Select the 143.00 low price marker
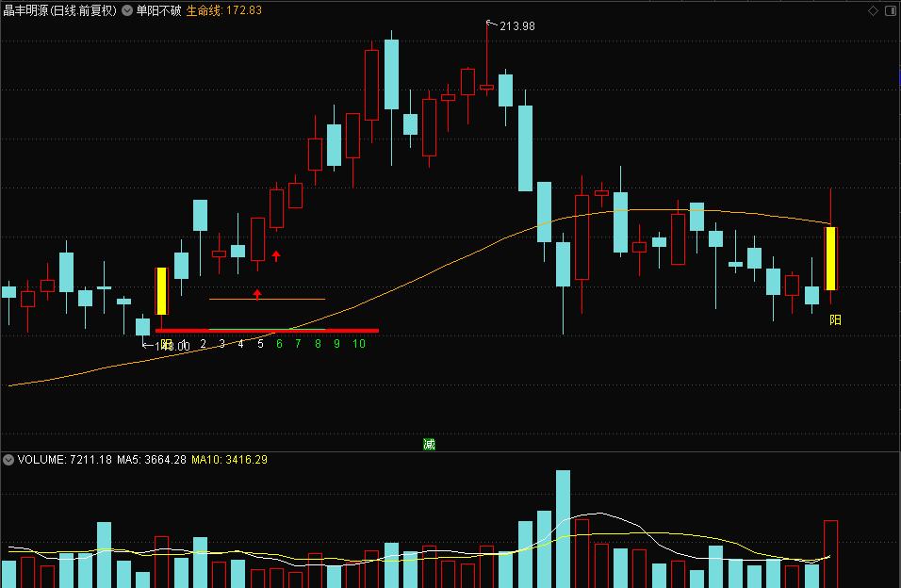The image size is (901, 588). (166, 346)
